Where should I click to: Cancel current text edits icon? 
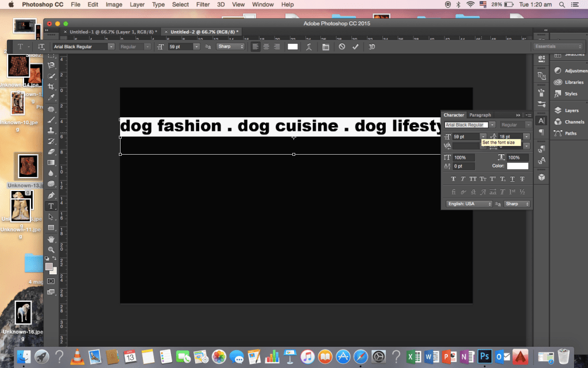click(x=342, y=47)
